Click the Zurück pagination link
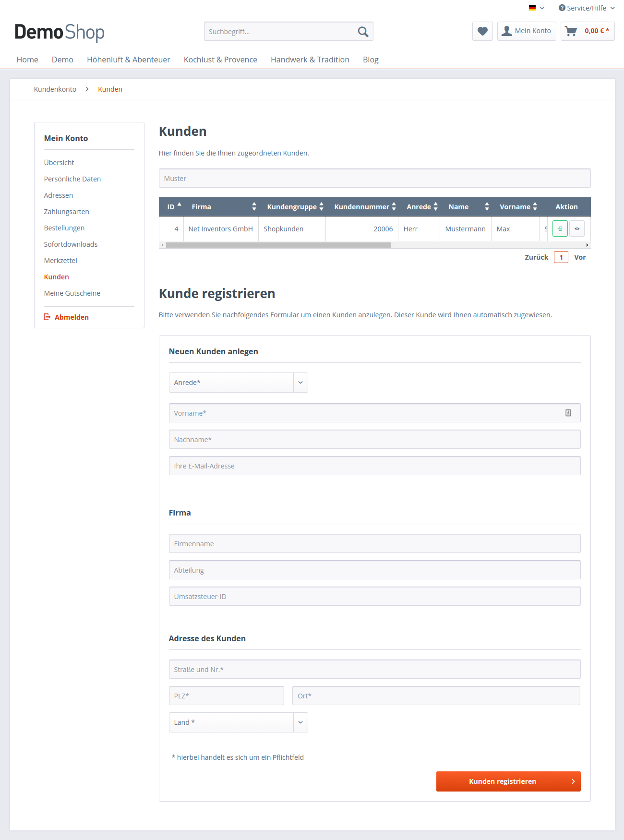624x840 pixels. tap(537, 257)
